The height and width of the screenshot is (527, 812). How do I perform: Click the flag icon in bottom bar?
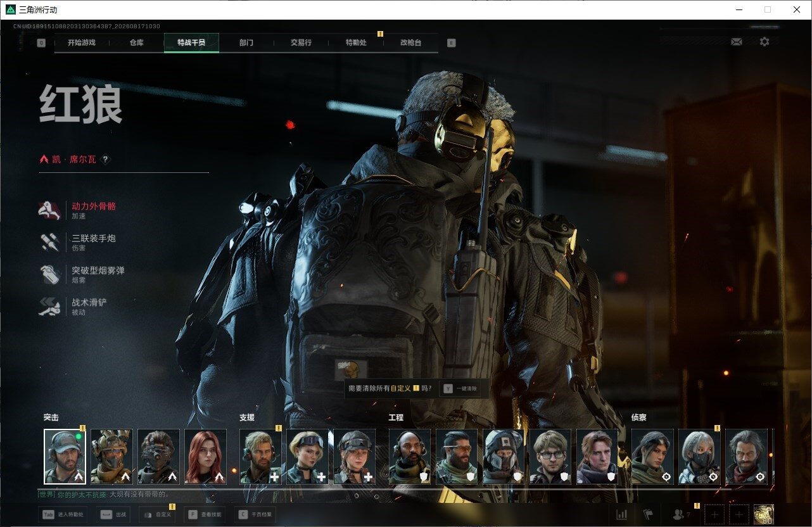click(647, 515)
